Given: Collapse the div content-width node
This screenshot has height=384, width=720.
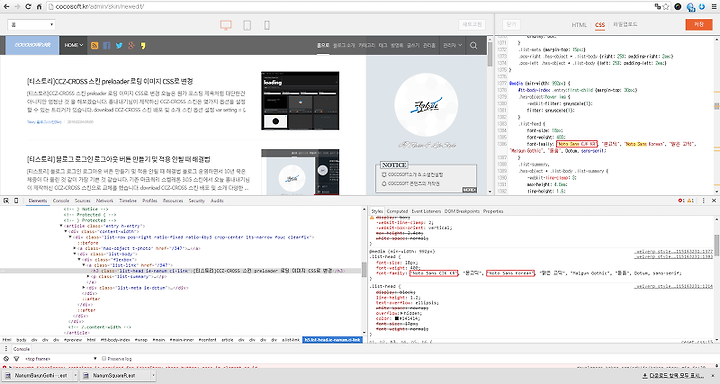Looking at the screenshot, I should (66, 232).
